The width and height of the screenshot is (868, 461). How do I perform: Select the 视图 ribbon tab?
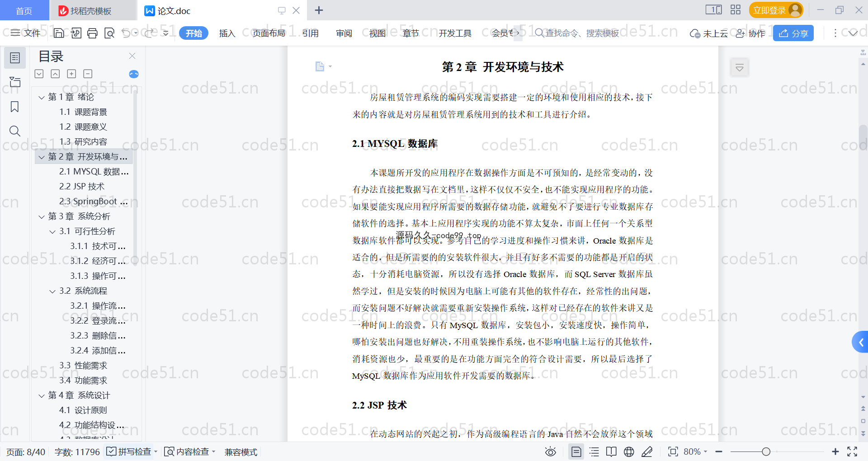pyautogui.click(x=377, y=33)
